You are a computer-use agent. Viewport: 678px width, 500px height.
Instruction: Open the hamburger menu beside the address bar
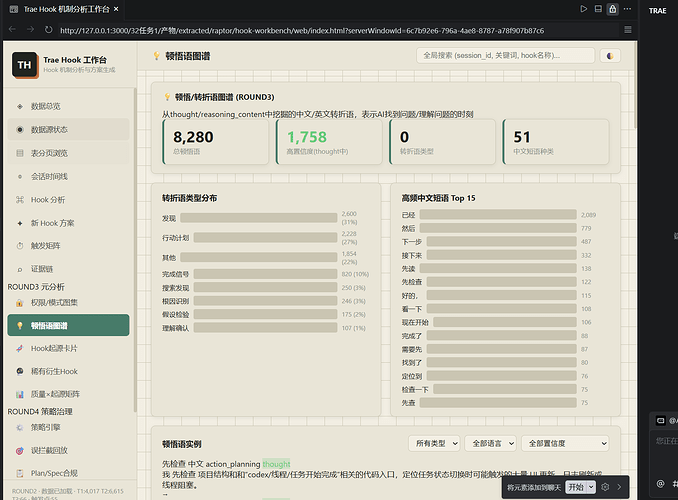[x=628, y=30]
